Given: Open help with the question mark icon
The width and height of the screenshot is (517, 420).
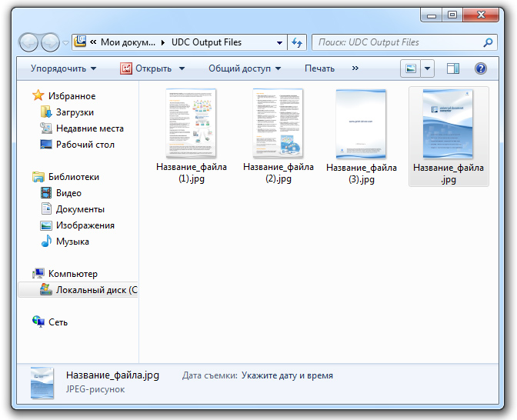Looking at the screenshot, I should tap(481, 68).
